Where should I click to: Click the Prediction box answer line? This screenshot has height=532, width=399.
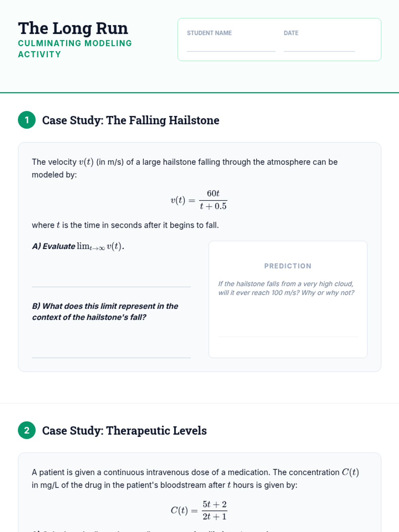click(288, 336)
